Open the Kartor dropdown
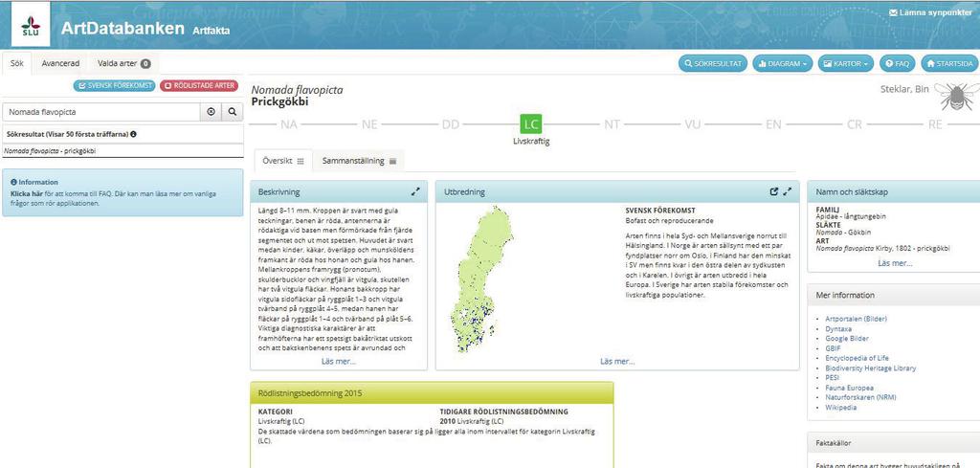 (847, 64)
